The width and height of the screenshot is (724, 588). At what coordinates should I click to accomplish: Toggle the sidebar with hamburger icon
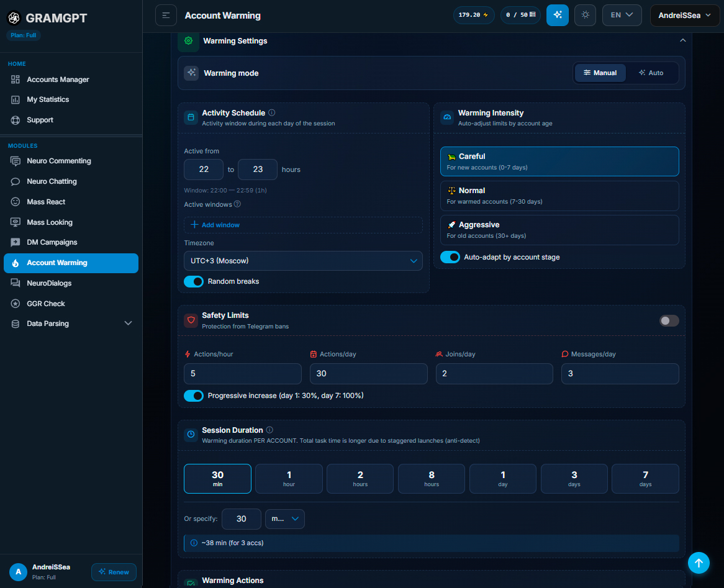166,16
